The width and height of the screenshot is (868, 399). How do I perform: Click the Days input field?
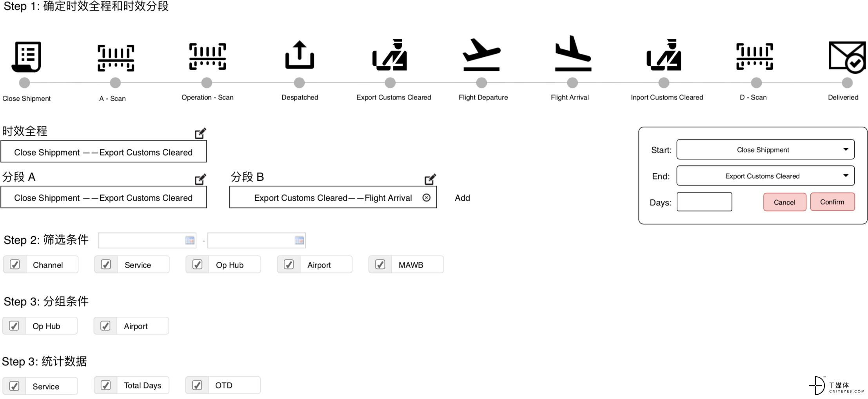[x=704, y=202]
